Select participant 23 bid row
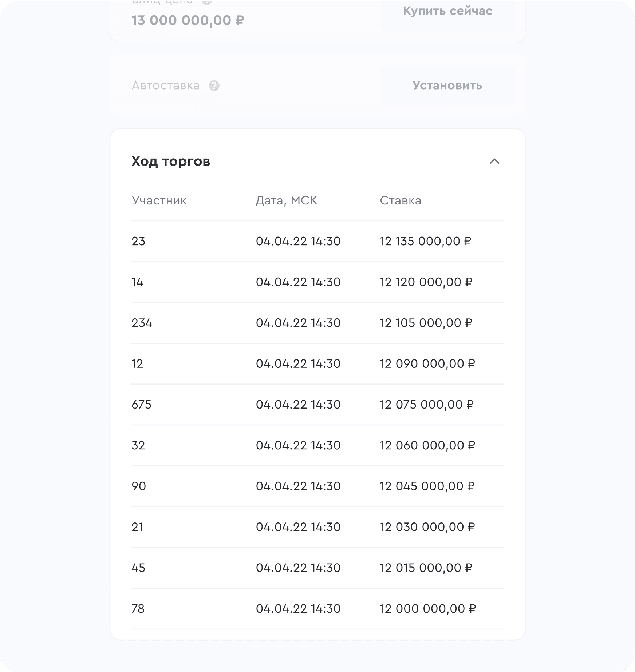The image size is (635, 672). [x=317, y=241]
